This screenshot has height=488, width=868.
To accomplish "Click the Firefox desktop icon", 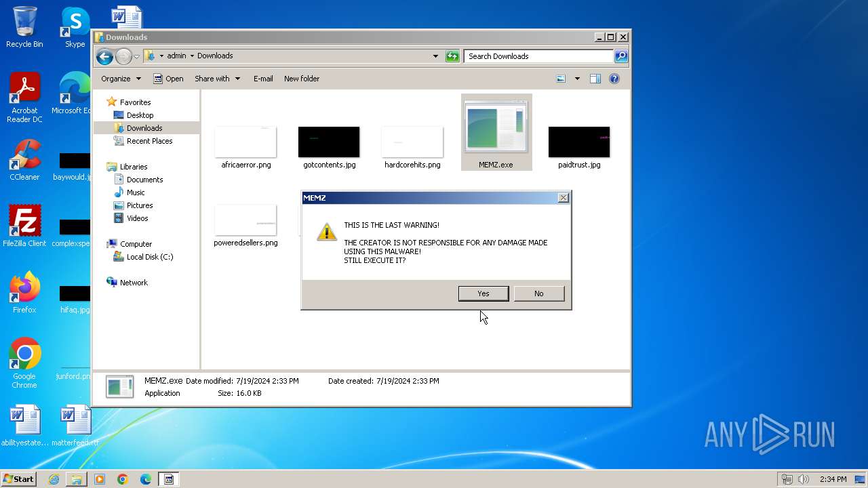I will pyautogui.click(x=24, y=293).
